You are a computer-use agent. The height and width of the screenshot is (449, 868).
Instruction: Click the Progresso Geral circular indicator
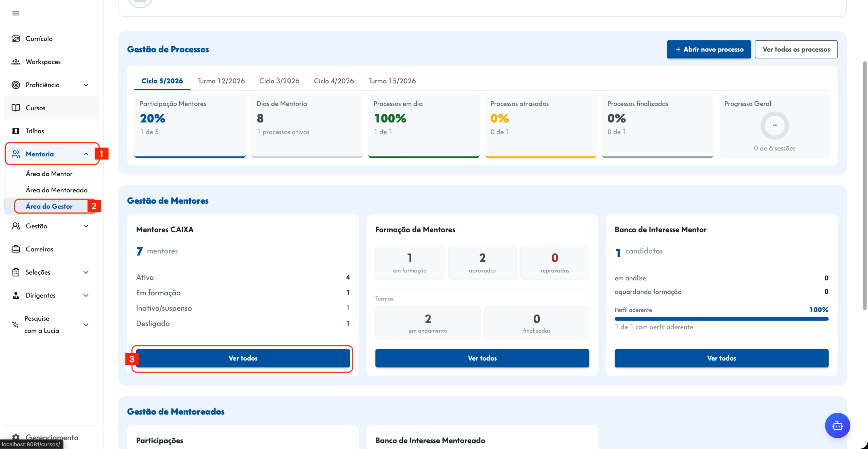(774, 126)
